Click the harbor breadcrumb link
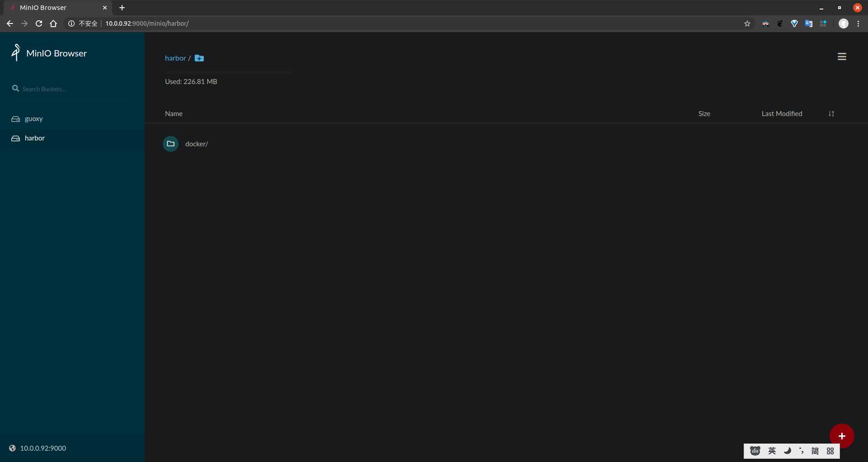Screen dimensions: 868x462 [175, 58]
